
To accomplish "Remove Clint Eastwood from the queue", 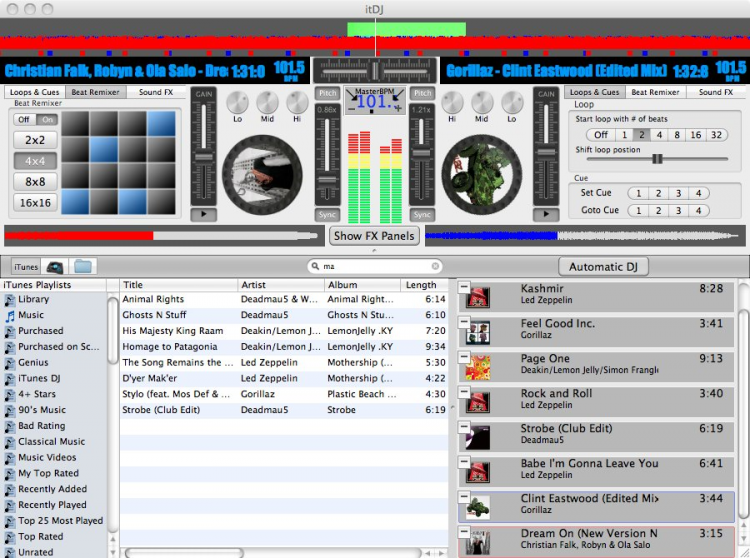I will point(463,497).
